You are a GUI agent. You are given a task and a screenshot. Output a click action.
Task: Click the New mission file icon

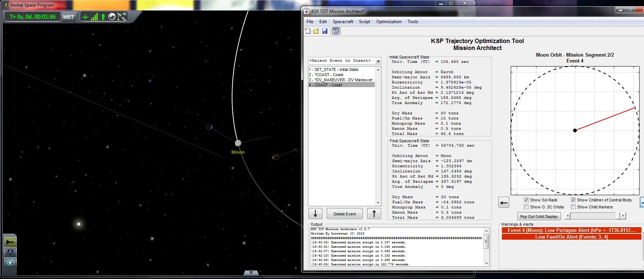pos(308,31)
